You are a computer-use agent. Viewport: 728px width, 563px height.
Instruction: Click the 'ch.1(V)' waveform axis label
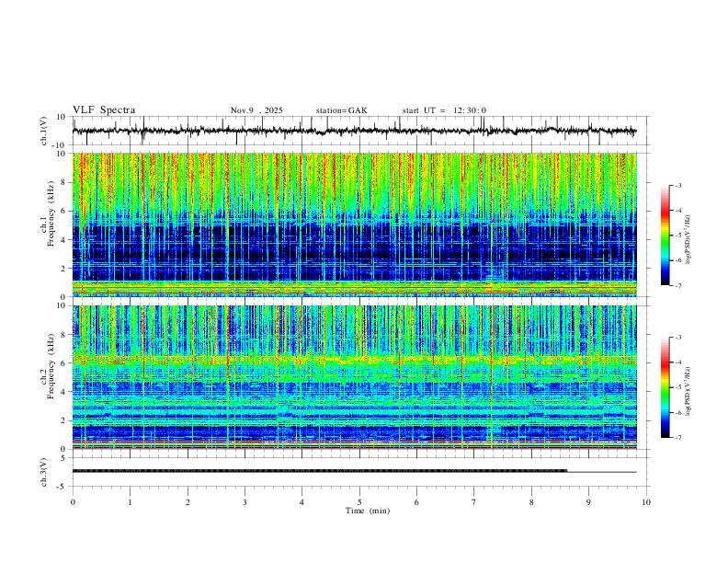44,131
